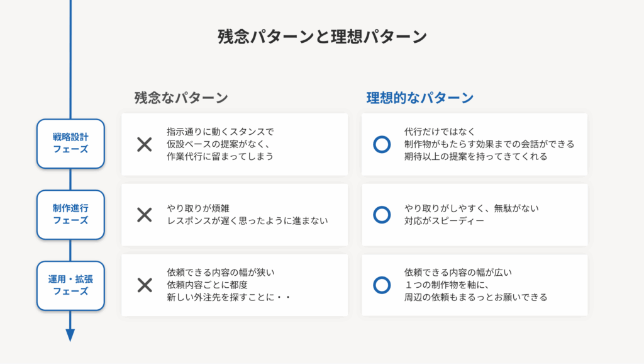Click the 理想的なパターン blue heading
The height and width of the screenshot is (364, 644).
coord(419,98)
